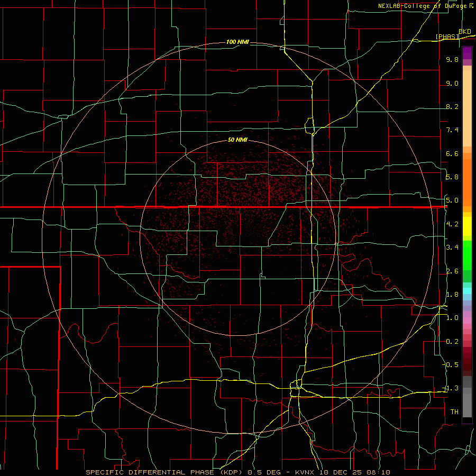476x476 pixels.
Task: Click the 5.0 value on the color scale
Action: click(452, 200)
